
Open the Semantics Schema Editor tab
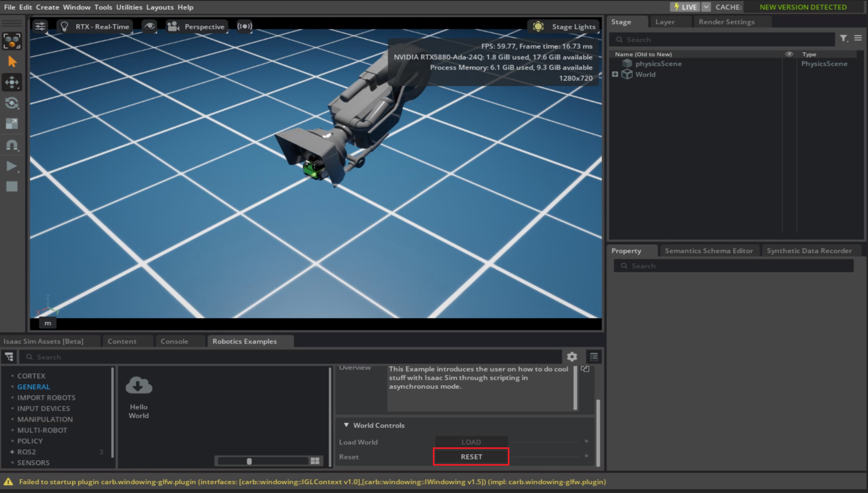point(708,251)
